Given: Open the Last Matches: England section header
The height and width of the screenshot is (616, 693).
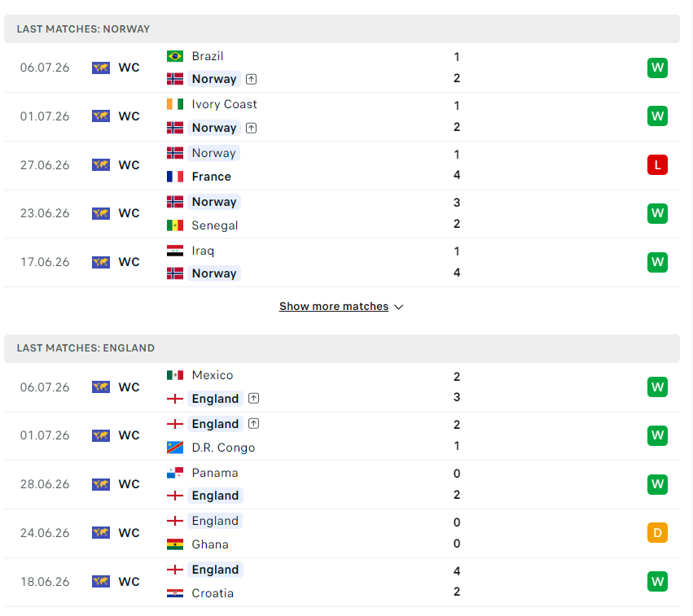Looking at the screenshot, I should (342, 348).
